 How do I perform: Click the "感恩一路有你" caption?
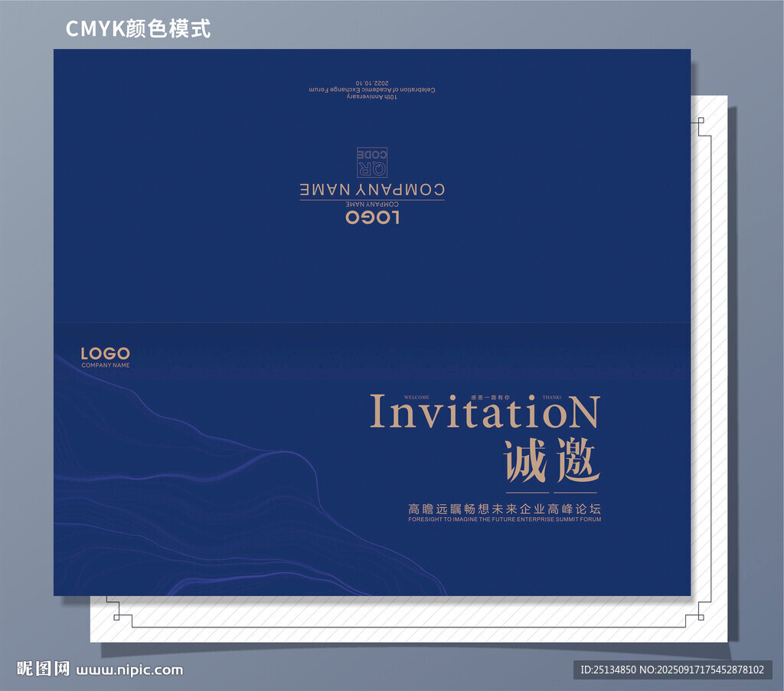click(490, 398)
